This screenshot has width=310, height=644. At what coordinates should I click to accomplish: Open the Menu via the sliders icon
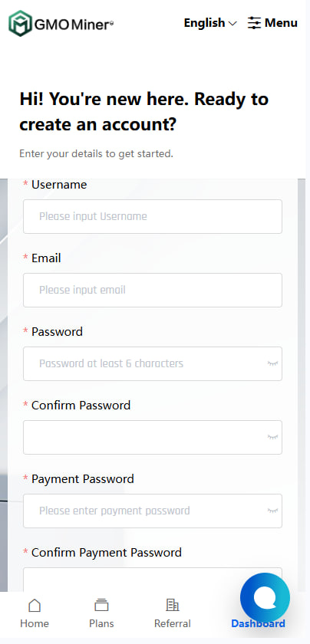(254, 23)
